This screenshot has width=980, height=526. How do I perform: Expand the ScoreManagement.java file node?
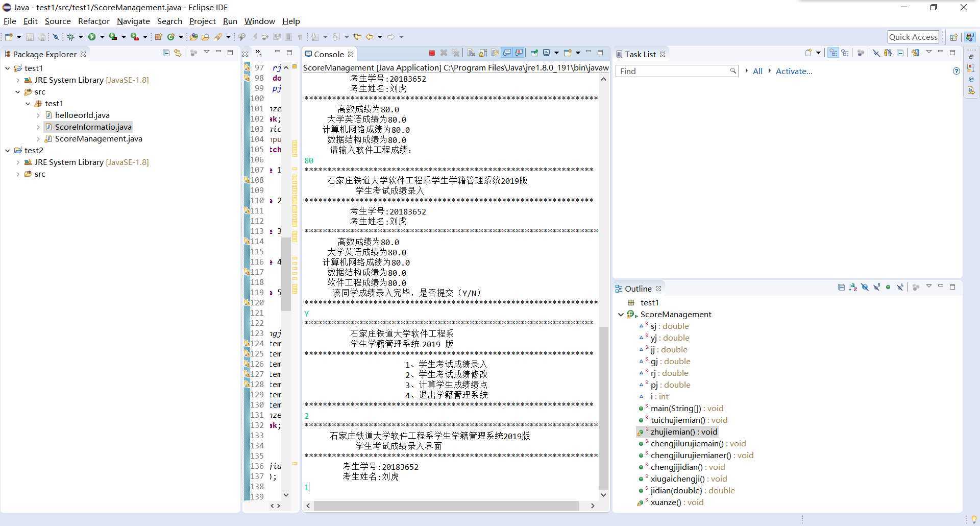pos(38,139)
